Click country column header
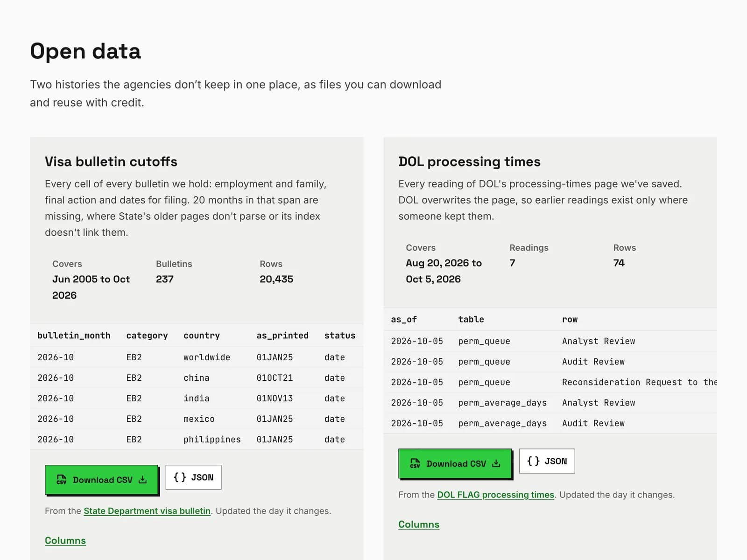 point(202,336)
